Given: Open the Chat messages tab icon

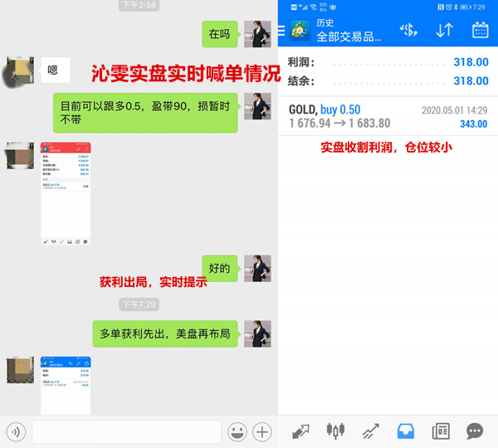Looking at the screenshot, I should pyautogui.click(x=475, y=431).
